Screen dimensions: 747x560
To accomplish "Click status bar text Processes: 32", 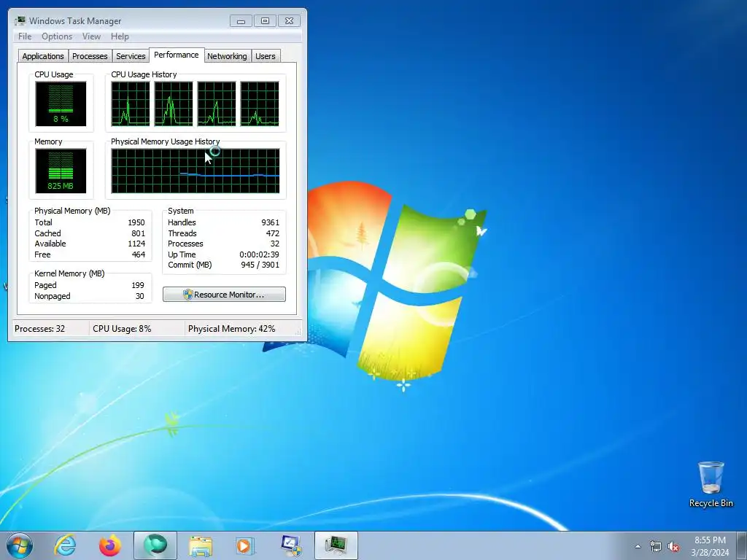I will point(39,329).
